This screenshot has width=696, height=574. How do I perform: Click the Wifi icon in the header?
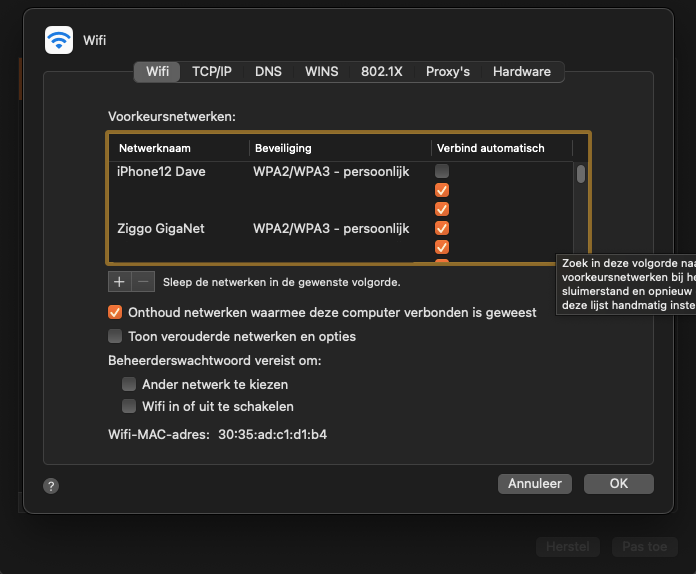59,40
